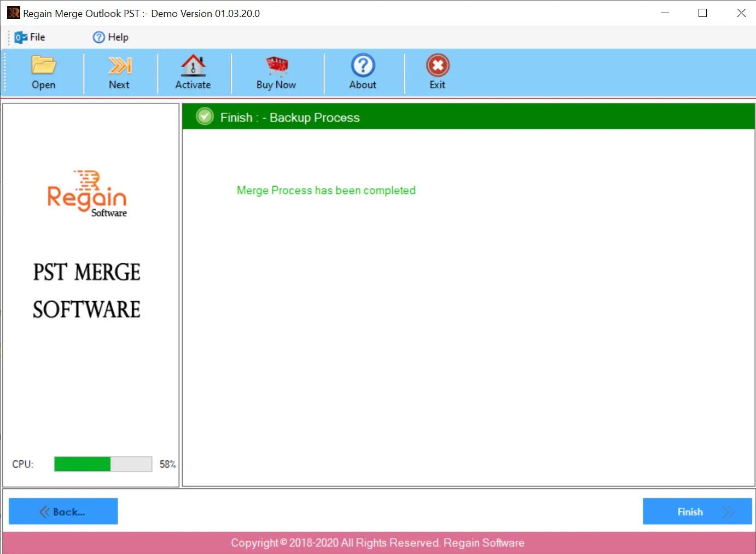Screen dimensions: 756x554
Task: Open the Help menu
Action: pos(111,37)
